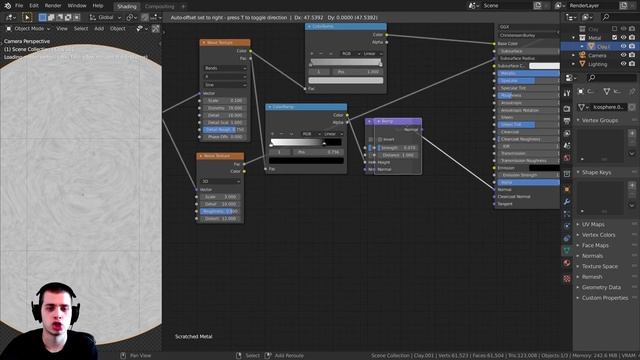Switch to the Compositing workspace tab
Viewport: 640px width, 360px height.
coord(159,6)
